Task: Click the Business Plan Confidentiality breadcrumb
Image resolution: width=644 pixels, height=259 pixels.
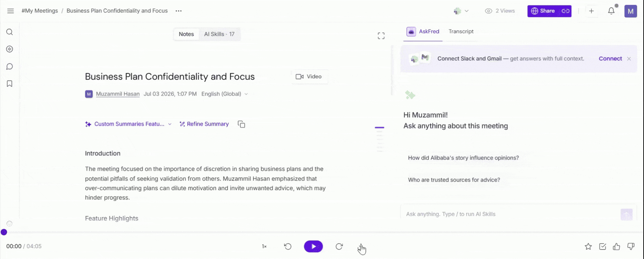Action: tap(117, 11)
